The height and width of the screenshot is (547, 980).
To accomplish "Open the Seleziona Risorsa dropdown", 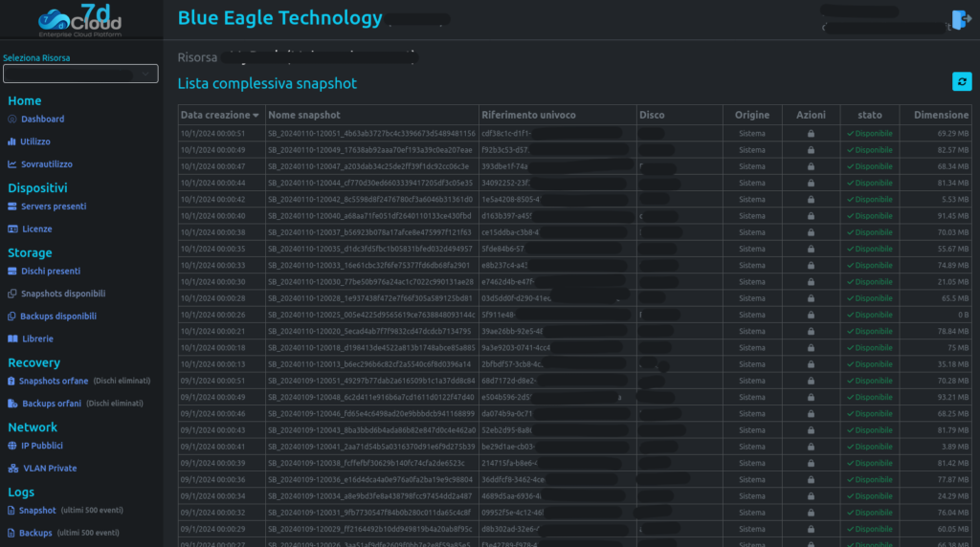I will pyautogui.click(x=80, y=74).
